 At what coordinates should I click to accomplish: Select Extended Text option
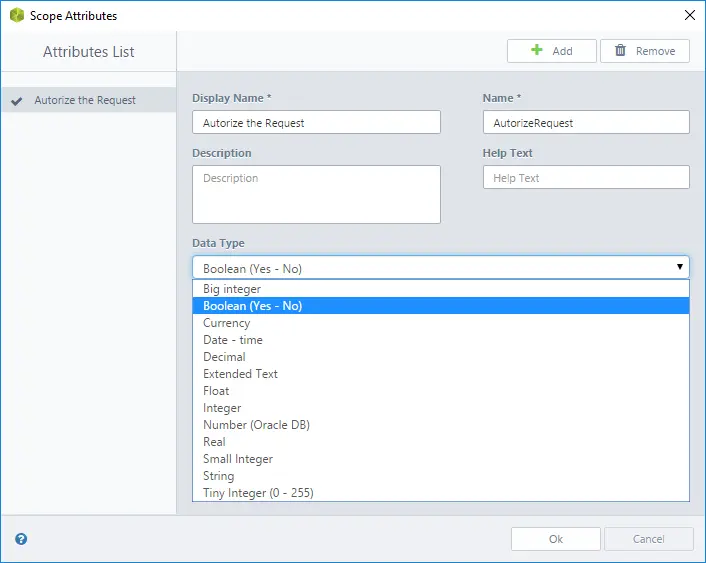tap(441, 374)
